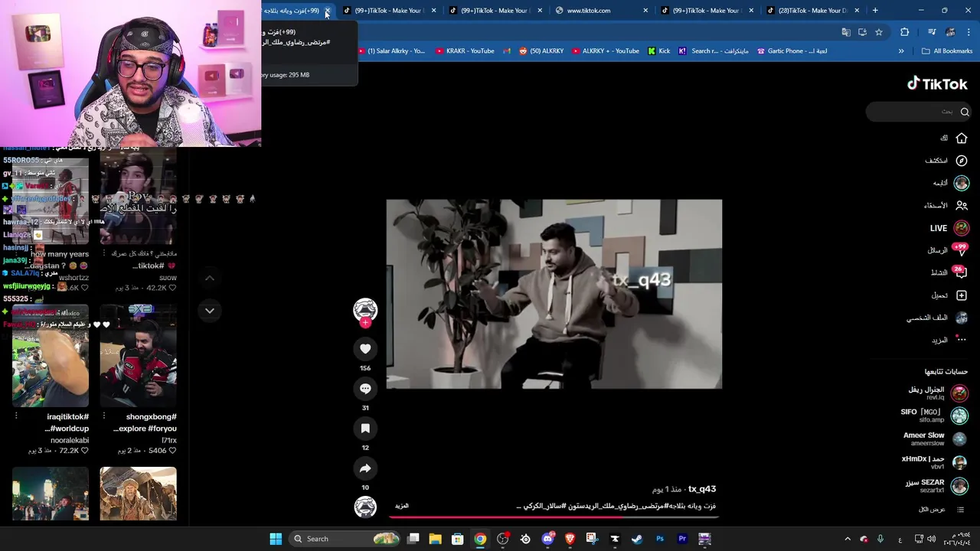This screenshot has width=980, height=551.
Task: Open the For You home icon
Action: [x=962, y=138]
